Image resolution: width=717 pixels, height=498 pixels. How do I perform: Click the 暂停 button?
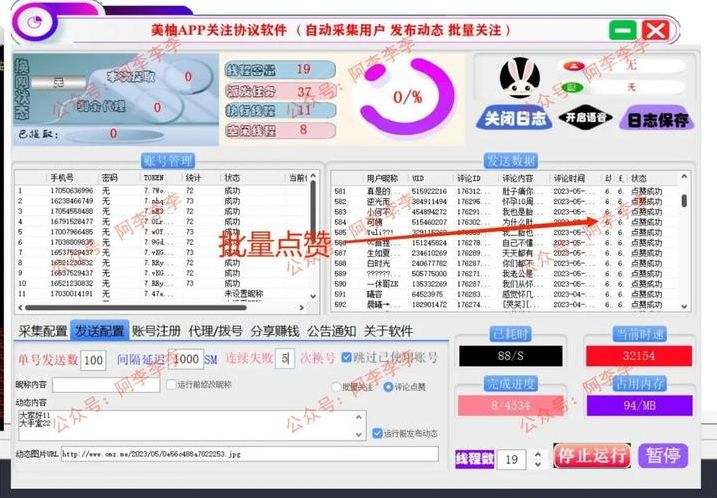pyautogui.click(x=663, y=455)
